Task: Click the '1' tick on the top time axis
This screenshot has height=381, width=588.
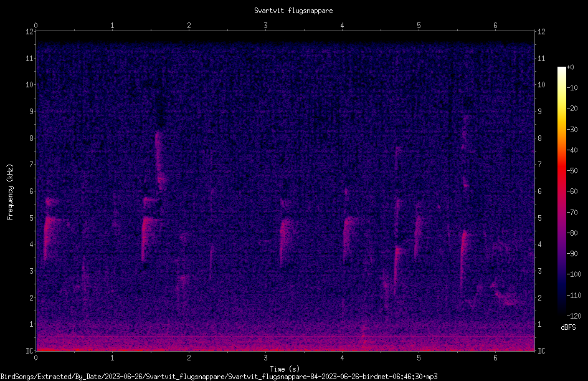Action: coord(112,26)
